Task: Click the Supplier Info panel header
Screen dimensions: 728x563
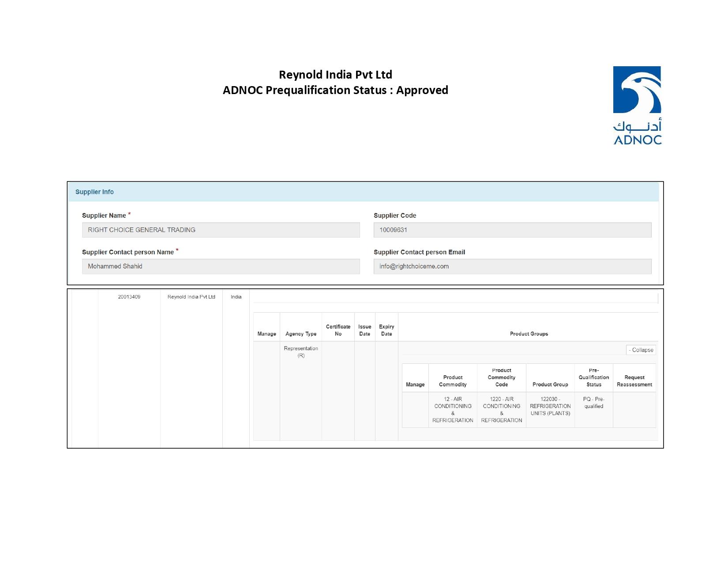Action: (x=364, y=192)
